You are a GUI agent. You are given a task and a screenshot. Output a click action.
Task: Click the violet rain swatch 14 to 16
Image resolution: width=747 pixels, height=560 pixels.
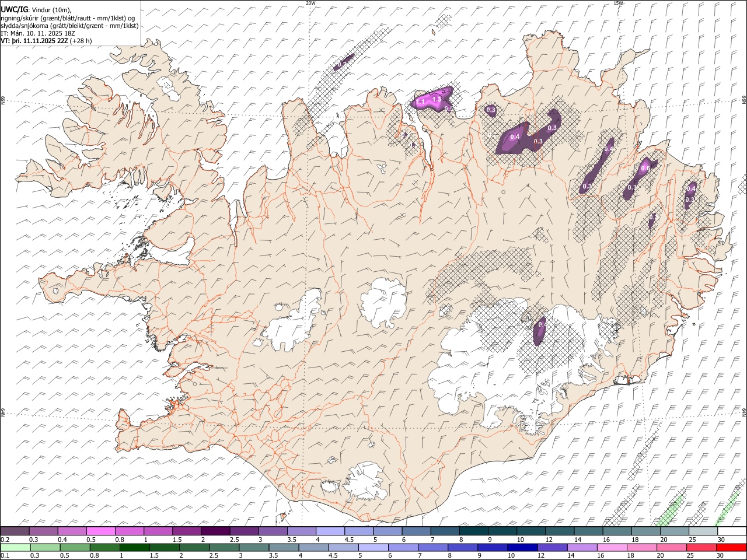click(582, 547)
